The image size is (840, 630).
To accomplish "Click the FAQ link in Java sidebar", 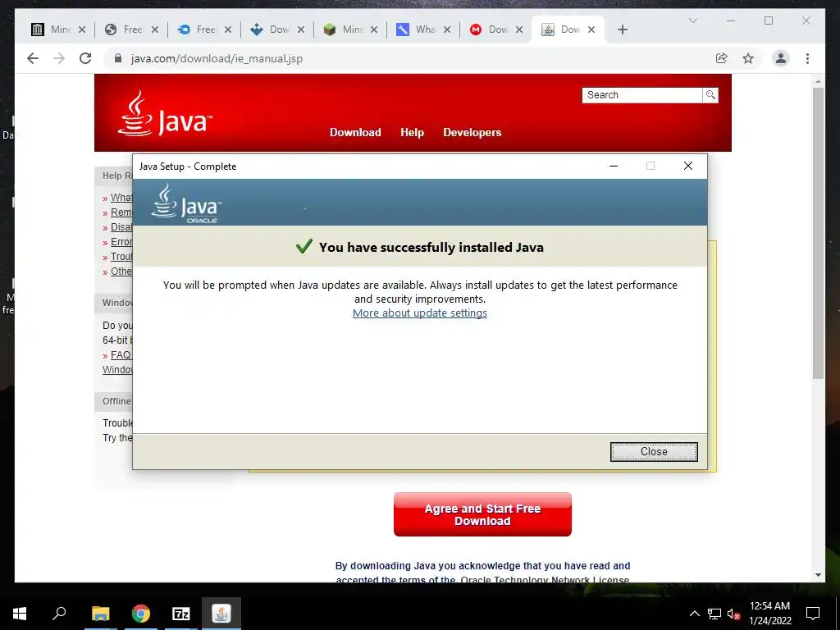I will tap(121, 354).
